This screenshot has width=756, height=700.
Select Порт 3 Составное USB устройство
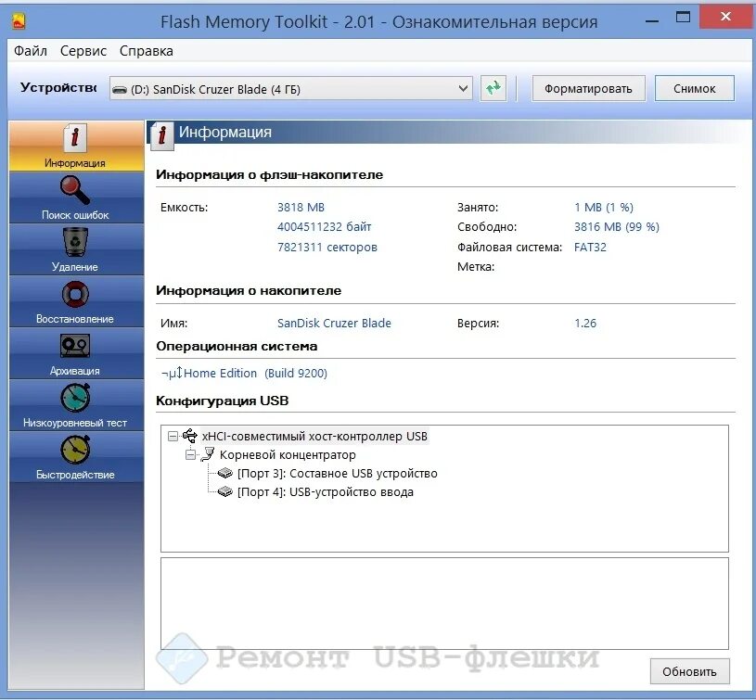pos(337,474)
